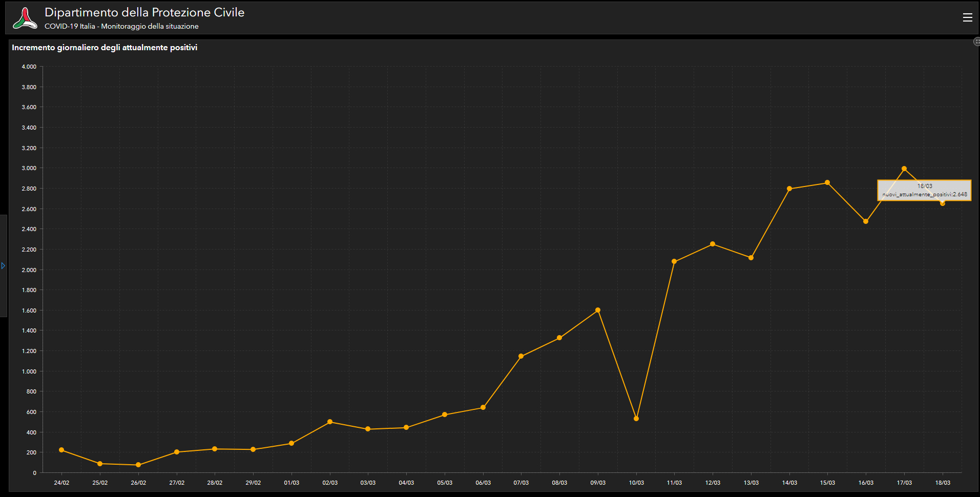Click the x-axis label 14/03

(789, 483)
